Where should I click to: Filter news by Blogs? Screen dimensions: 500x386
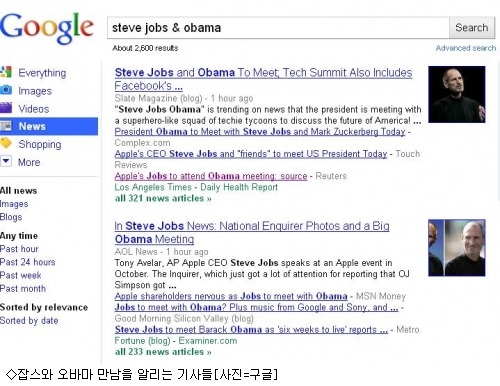click(x=11, y=217)
